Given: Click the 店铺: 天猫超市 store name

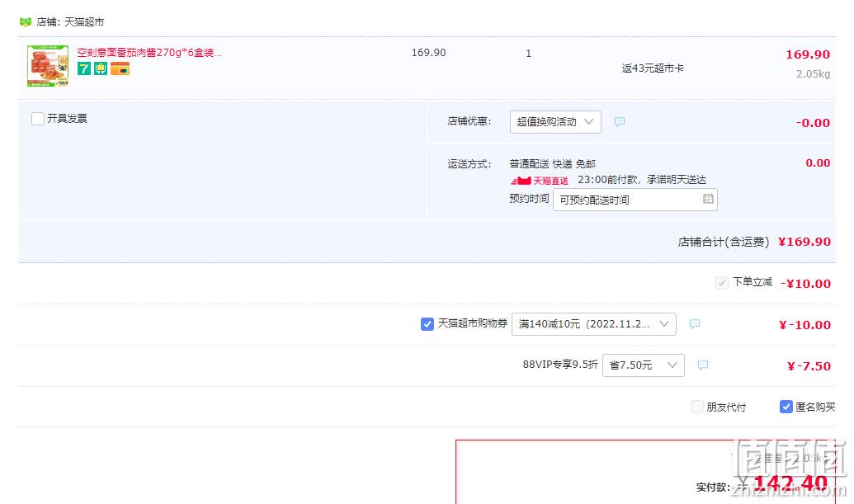Looking at the screenshot, I should coord(69,22).
